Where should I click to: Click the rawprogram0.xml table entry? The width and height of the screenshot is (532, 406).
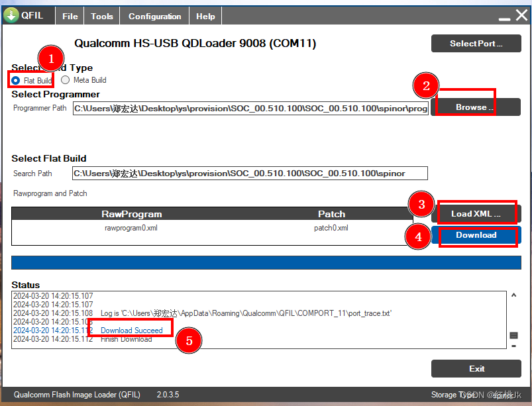pyautogui.click(x=131, y=228)
